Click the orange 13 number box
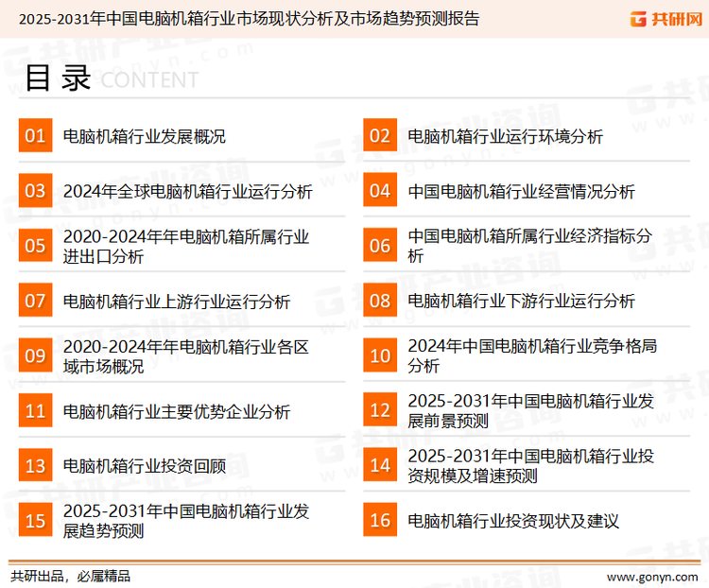The height and width of the screenshot is (588, 709). [35, 465]
